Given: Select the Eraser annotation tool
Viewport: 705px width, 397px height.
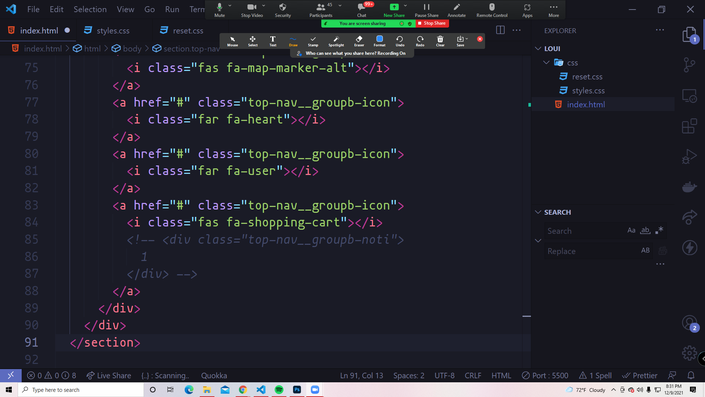Looking at the screenshot, I should coord(359,41).
